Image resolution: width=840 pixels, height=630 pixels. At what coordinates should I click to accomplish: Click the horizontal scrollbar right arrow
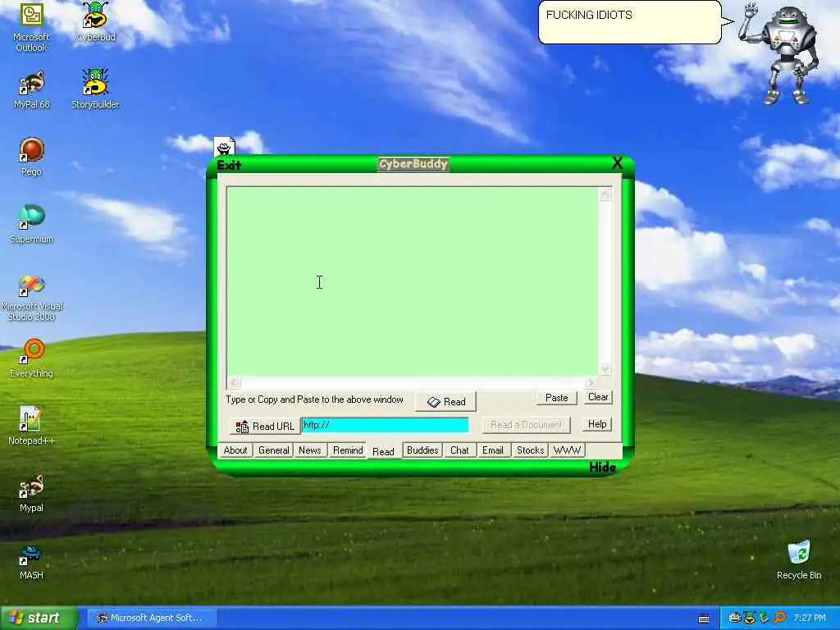[x=591, y=382]
